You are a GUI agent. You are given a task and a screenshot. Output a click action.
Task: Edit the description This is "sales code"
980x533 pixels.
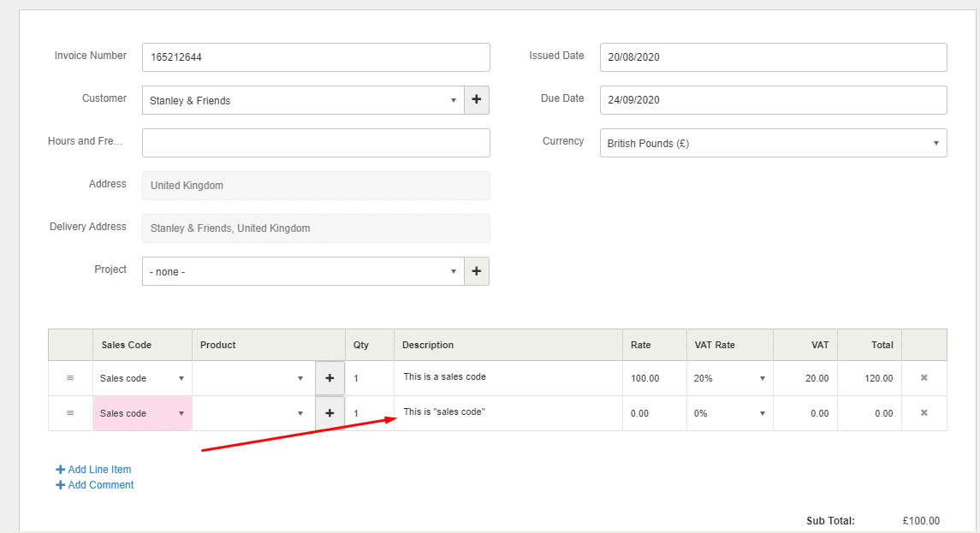[508, 412]
